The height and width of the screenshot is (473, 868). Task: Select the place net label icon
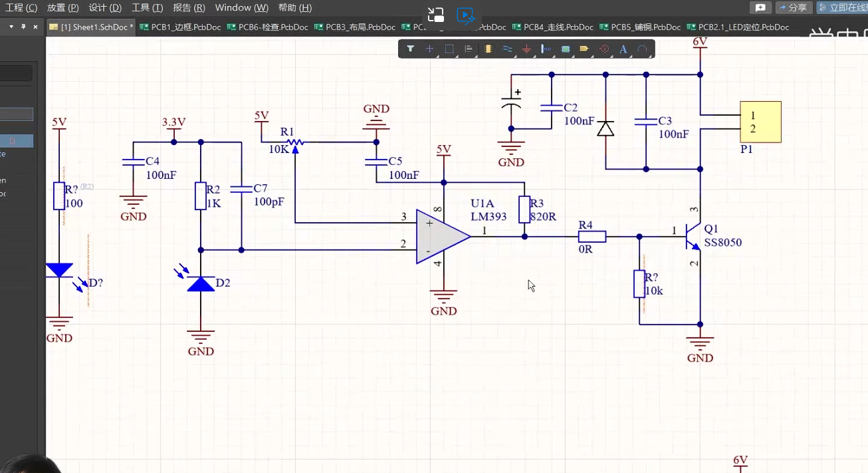pos(546,49)
